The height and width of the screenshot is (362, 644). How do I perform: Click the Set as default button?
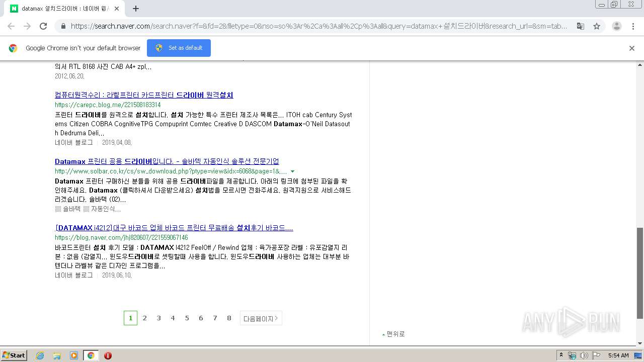point(179,48)
